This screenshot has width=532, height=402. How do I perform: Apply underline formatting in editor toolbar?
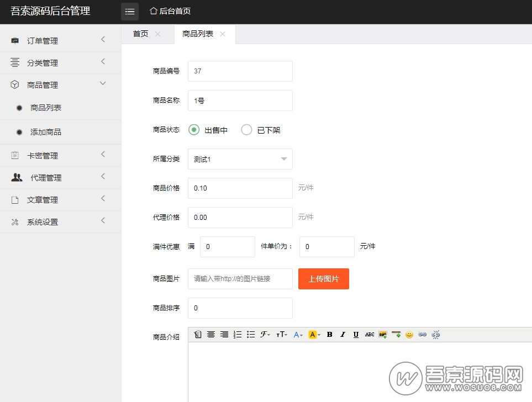pos(356,335)
